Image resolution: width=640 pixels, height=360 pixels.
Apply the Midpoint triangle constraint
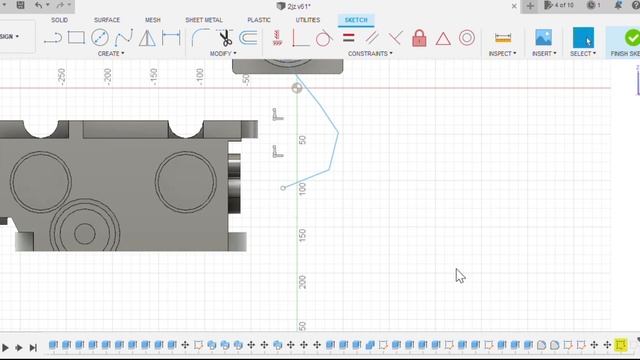(443, 38)
